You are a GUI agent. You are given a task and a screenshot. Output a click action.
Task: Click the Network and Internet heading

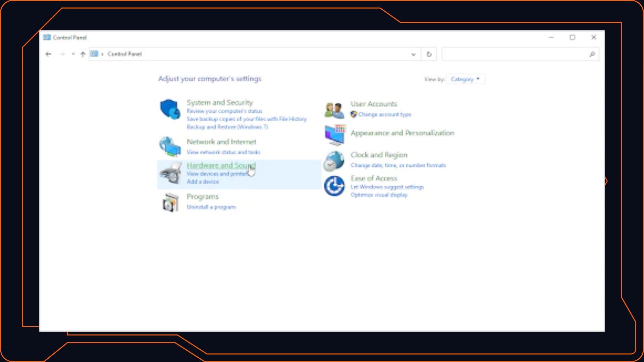(x=221, y=142)
